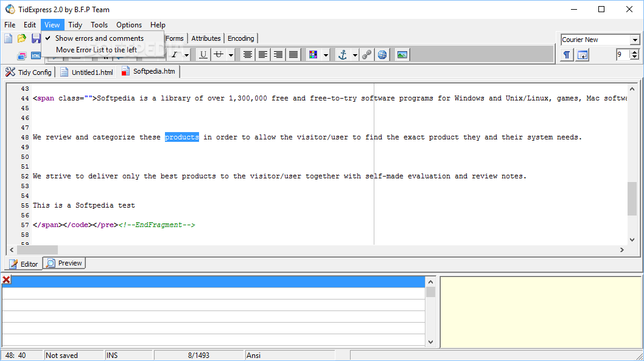Apply underline formatting

click(x=203, y=55)
